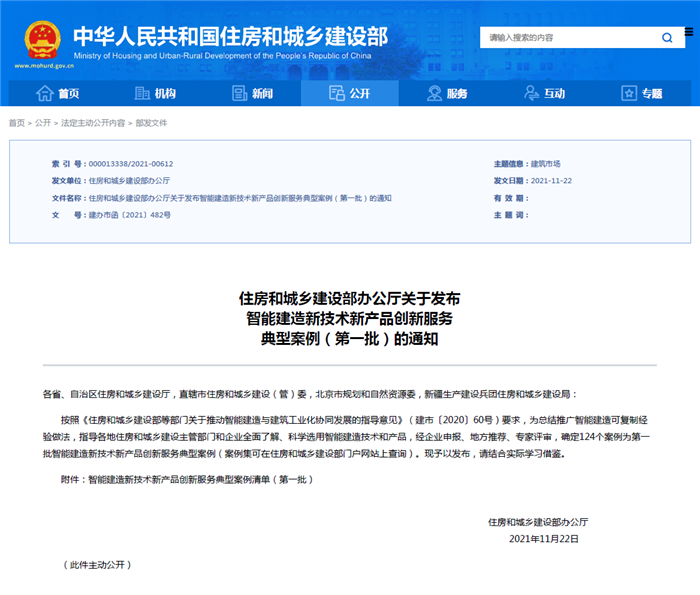Click the house icon beside 首页
The image size is (700, 595).
(x=44, y=93)
